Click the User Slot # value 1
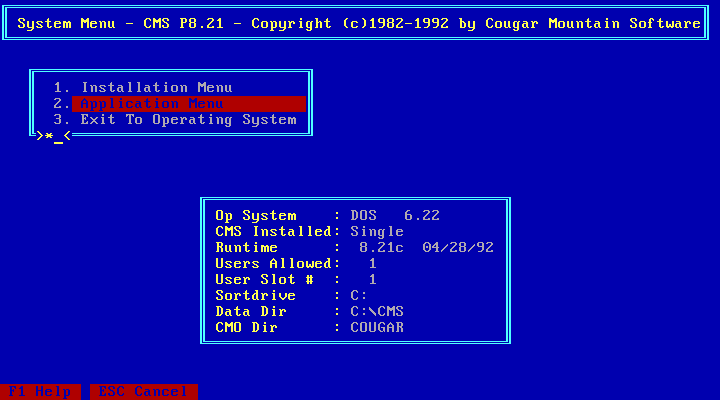The image size is (720, 400). [x=372, y=280]
